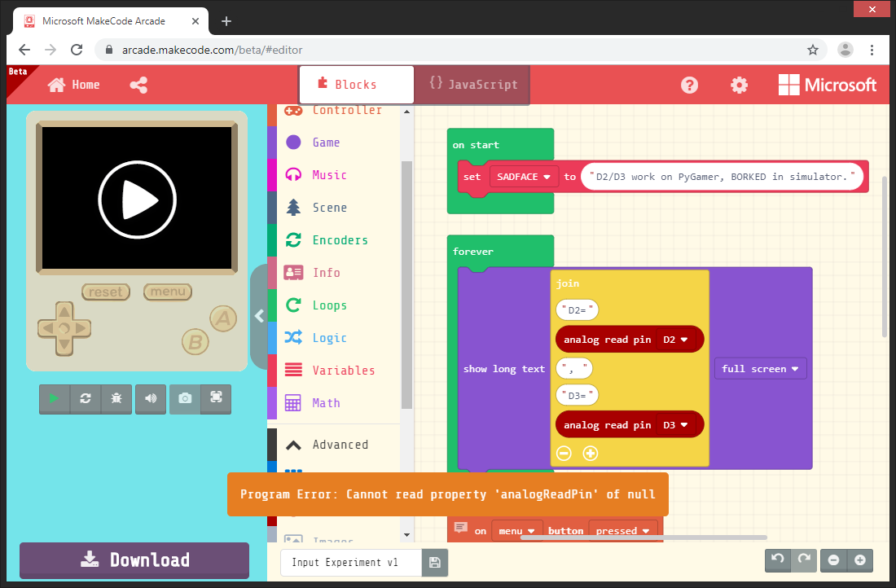Open the menu button dropdown in event block
Screen dimensions: 896x588
[x=516, y=531]
